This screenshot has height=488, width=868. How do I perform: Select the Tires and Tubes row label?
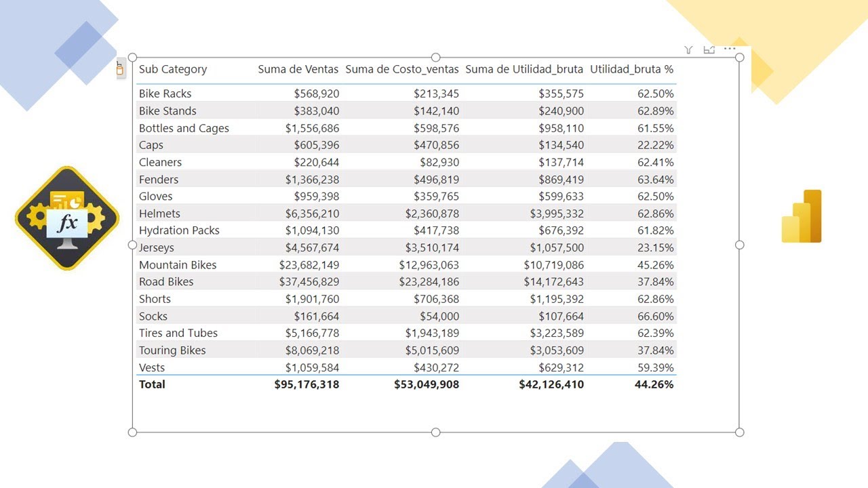coord(178,333)
